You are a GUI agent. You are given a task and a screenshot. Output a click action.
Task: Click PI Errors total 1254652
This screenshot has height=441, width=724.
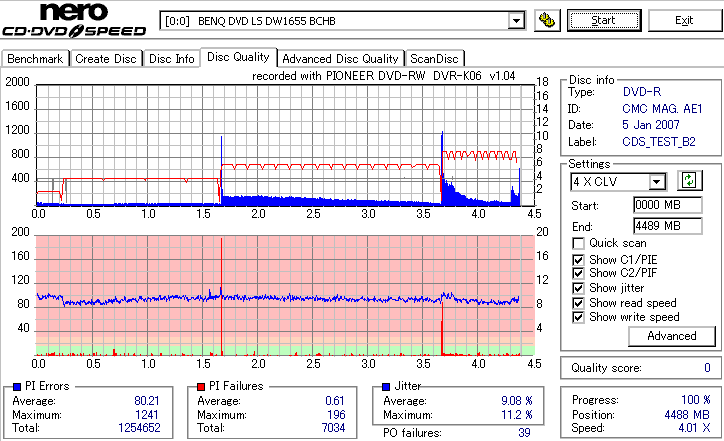[139, 428]
